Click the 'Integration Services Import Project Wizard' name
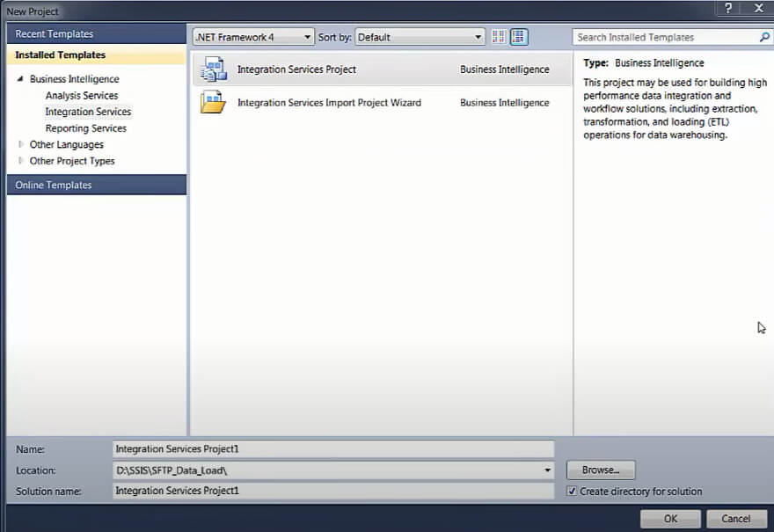774x532 pixels. tap(329, 103)
